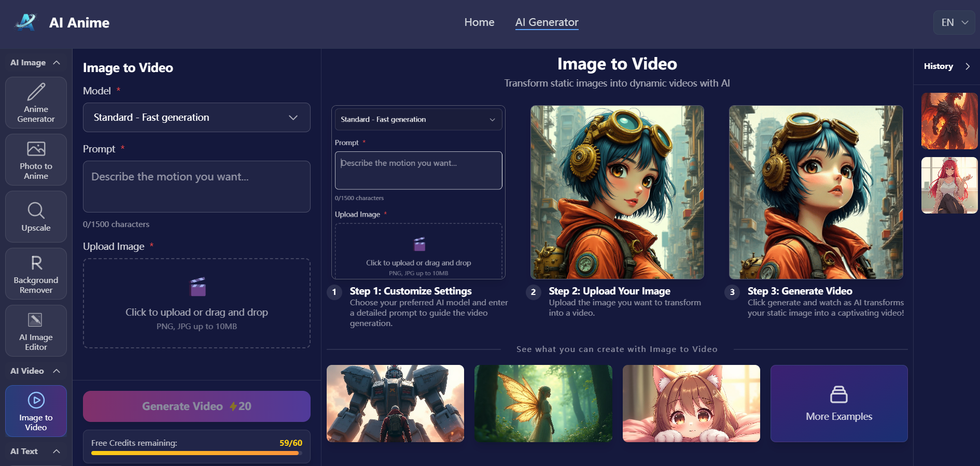The height and width of the screenshot is (466, 980).
Task: Open the Anime Generator tool
Action: pyautogui.click(x=36, y=103)
